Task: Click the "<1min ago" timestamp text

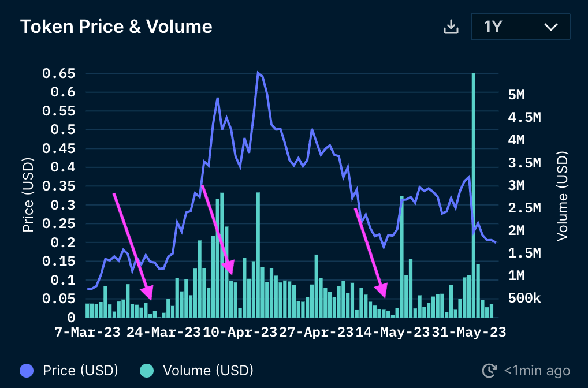Action: pos(537,371)
